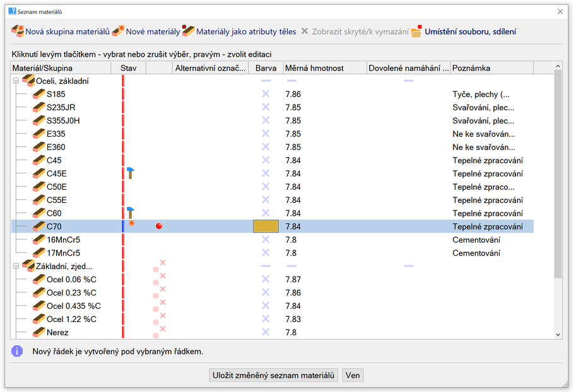Click the red dot in the C70 row
574x392 pixels.
coord(159,226)
